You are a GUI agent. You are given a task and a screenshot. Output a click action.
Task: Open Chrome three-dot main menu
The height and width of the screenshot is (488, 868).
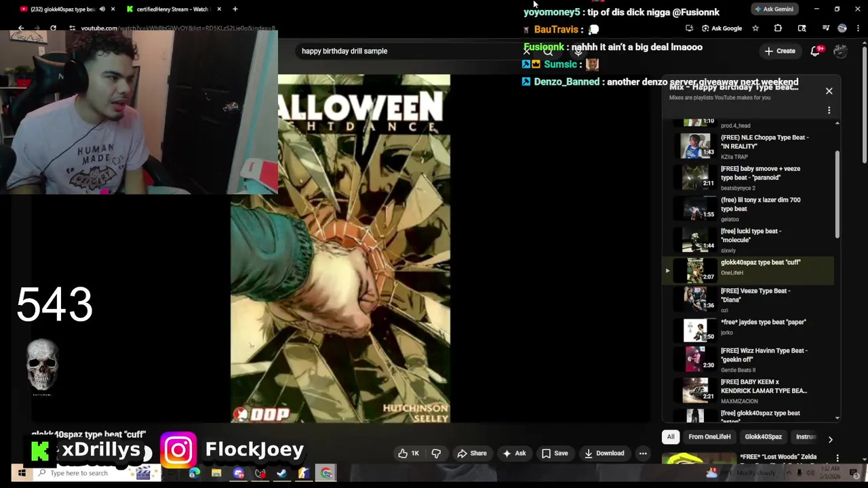point(859,28)
